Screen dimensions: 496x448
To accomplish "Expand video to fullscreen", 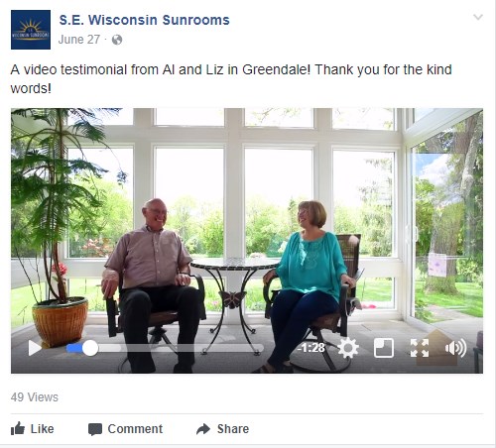I will pos(420,348).
